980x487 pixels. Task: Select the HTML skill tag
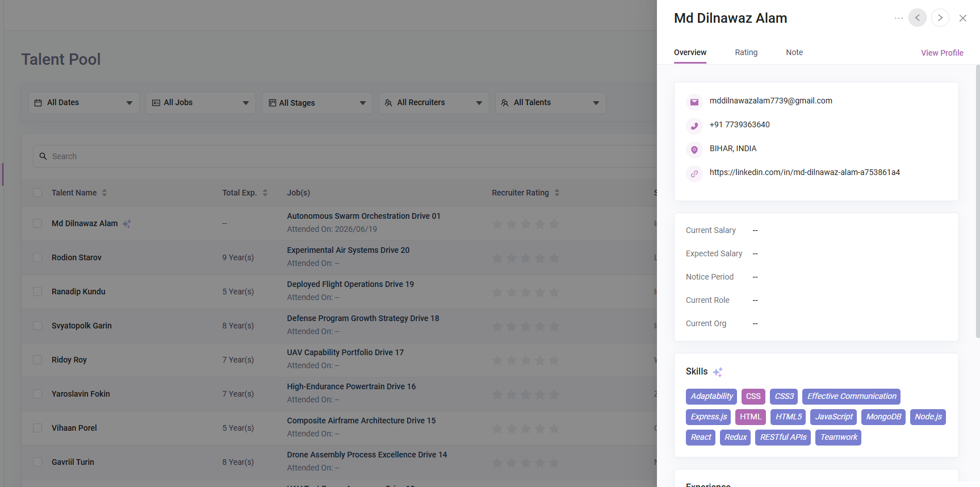(751, 417)
